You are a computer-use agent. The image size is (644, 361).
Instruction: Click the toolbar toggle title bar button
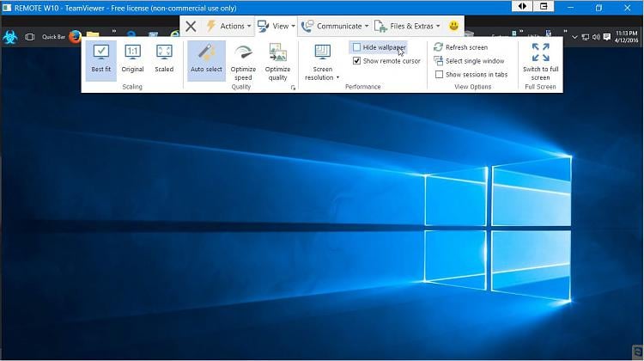coord(544,6)
